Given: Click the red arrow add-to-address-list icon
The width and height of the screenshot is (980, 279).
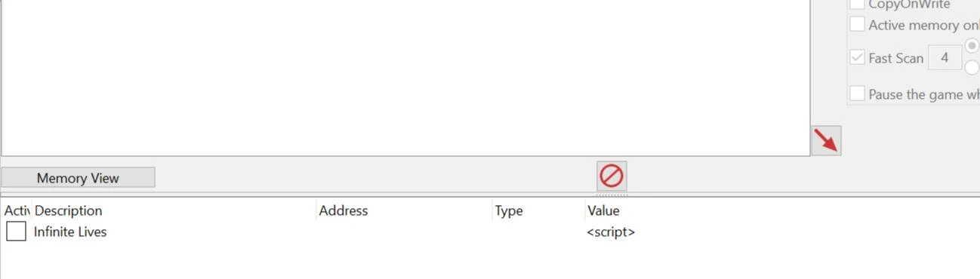Looking at the screenshot, I should [x=826, y=141].
